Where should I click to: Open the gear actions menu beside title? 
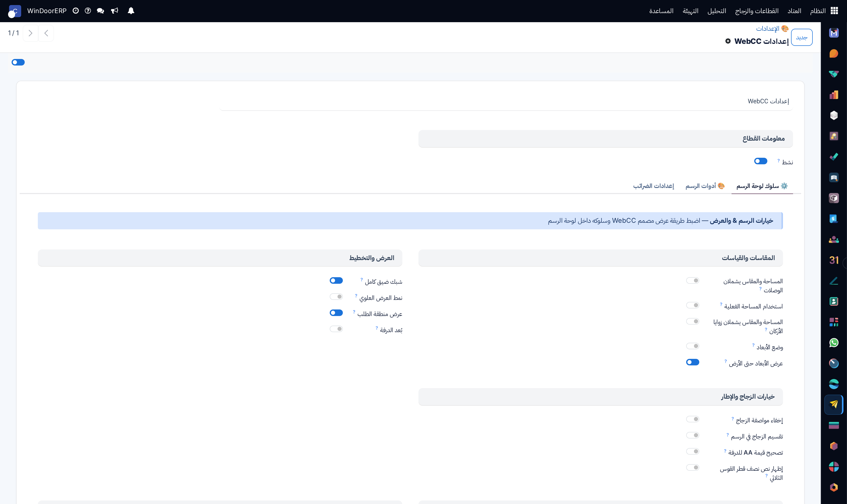coord(728,41)
